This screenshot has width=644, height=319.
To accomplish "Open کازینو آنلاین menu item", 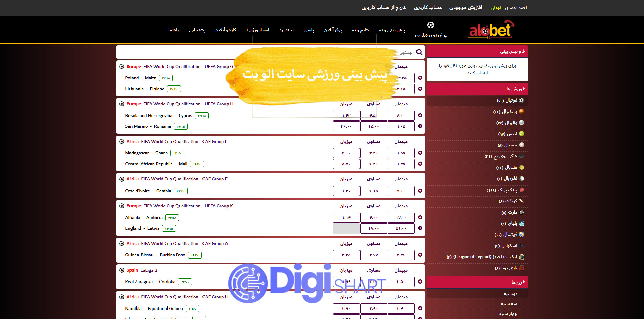I will point(225,30).
